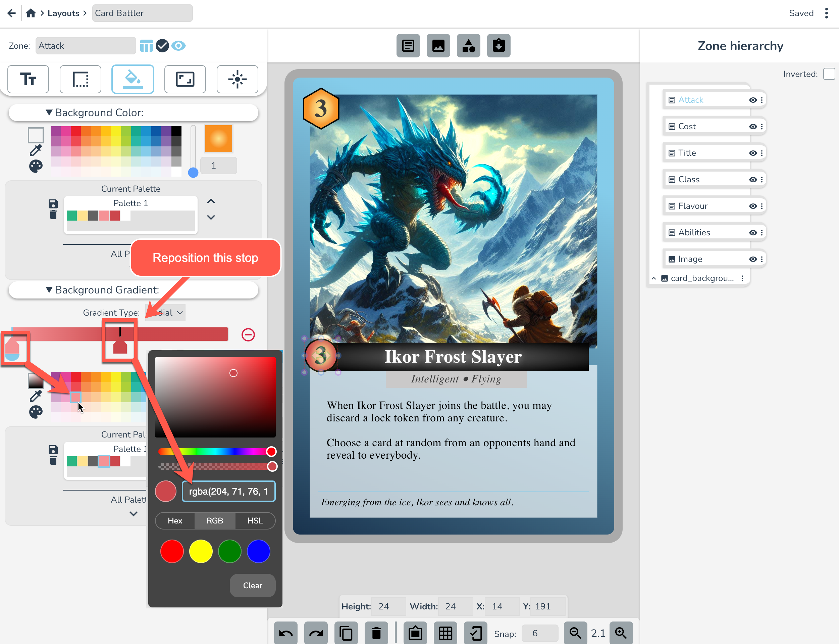Click the text formatting tab icon
Viewport: 840px width, 644px height.
click(28, 79)
